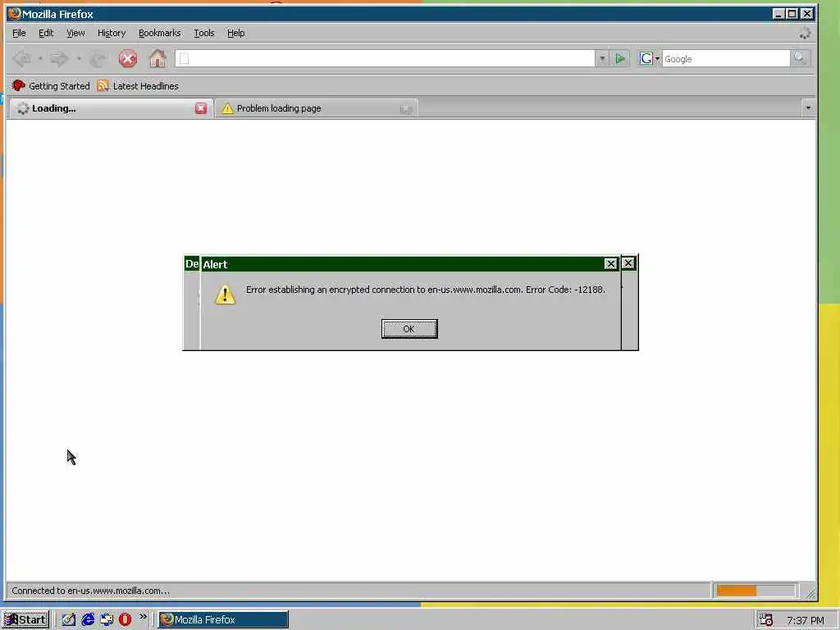Go to Home page icon
The image size is (840, 630).
tap(157, 58)
